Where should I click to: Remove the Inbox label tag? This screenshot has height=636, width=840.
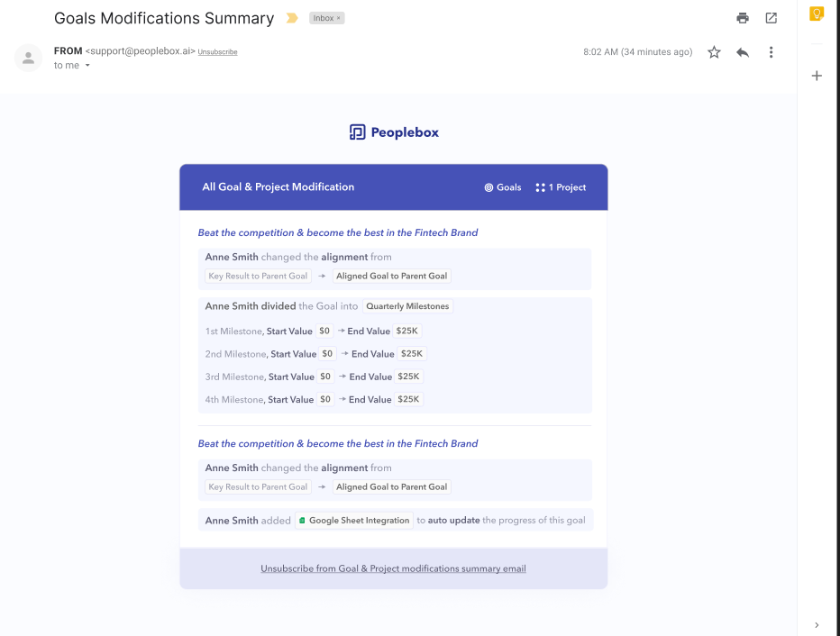coord(339,18)
